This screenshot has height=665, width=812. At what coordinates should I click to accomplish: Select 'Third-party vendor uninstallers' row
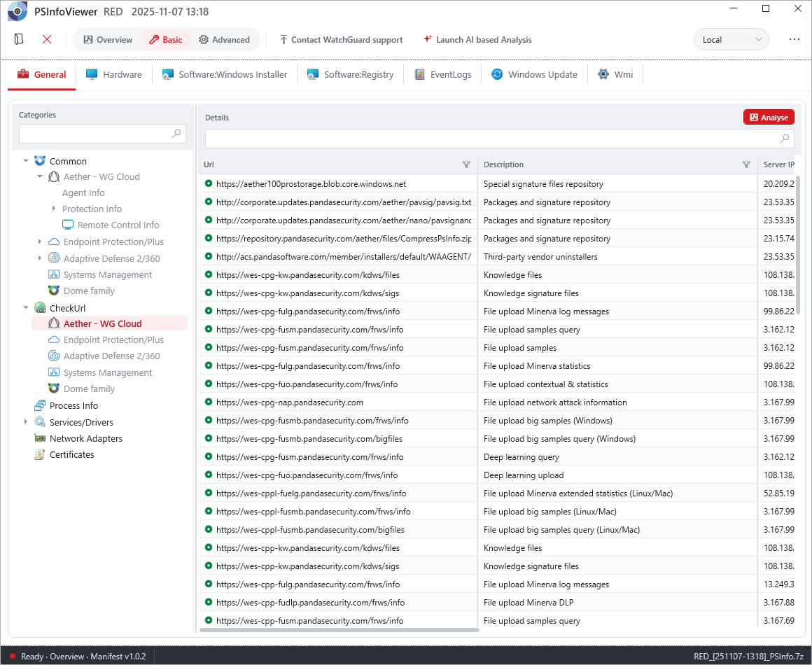(x=496, y=256)
